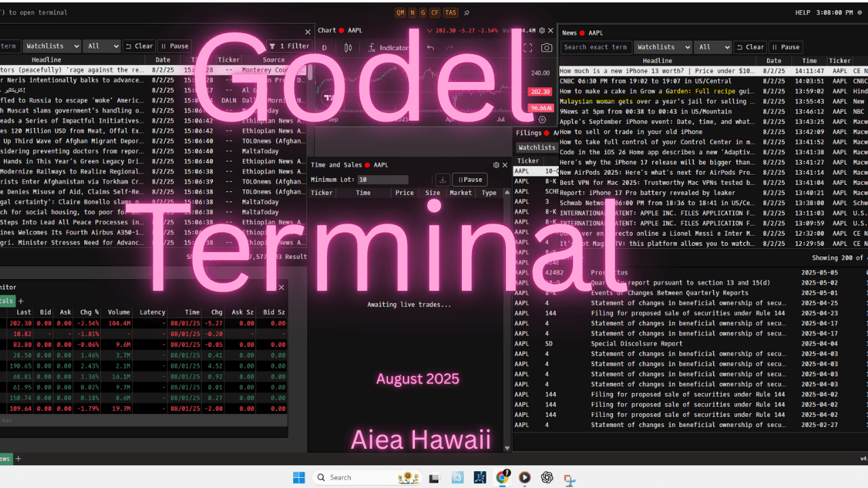Open candlestick chart style selector

coord(348,48)
